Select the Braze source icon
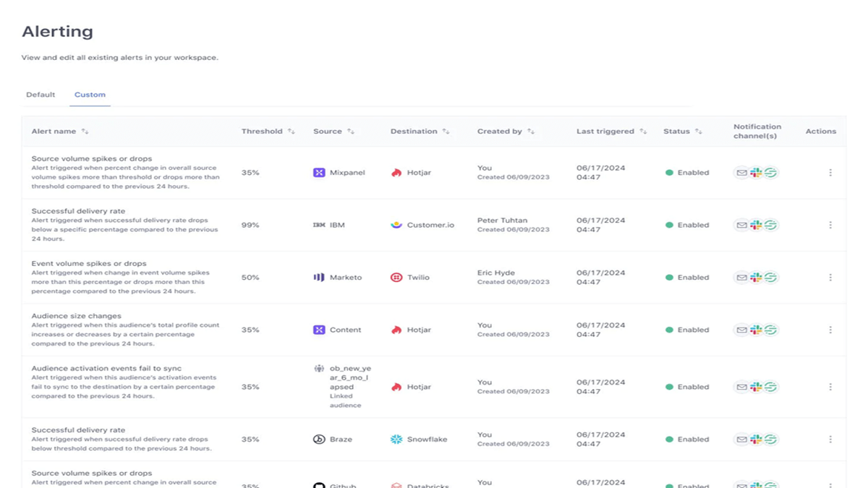 coord(318,439)
